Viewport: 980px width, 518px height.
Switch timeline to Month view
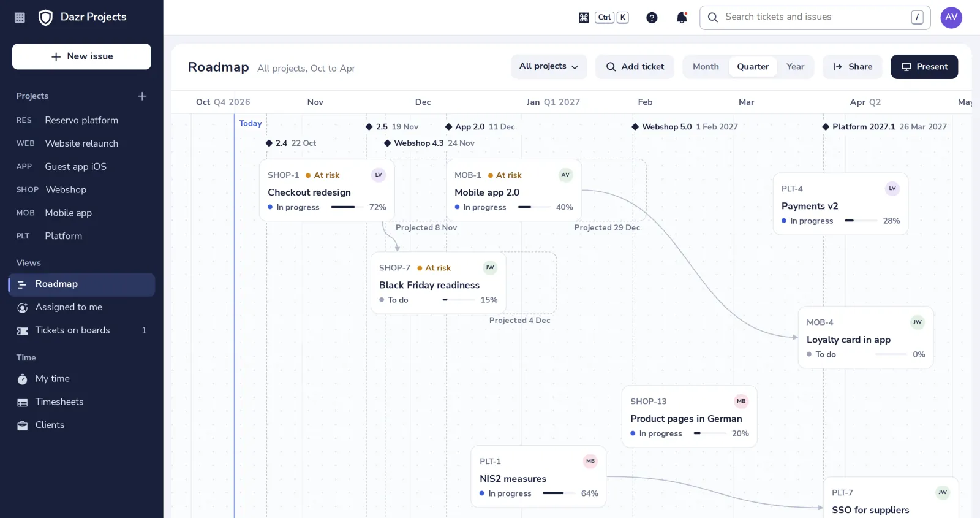click(706, 67)
